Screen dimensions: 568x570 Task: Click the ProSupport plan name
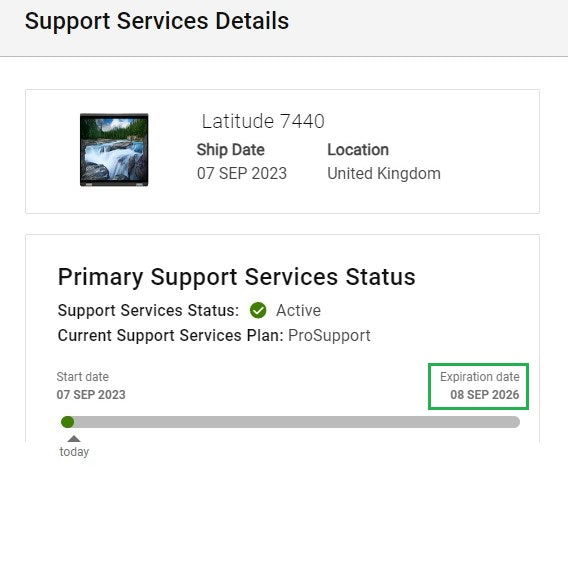click(x=329, y=336)
